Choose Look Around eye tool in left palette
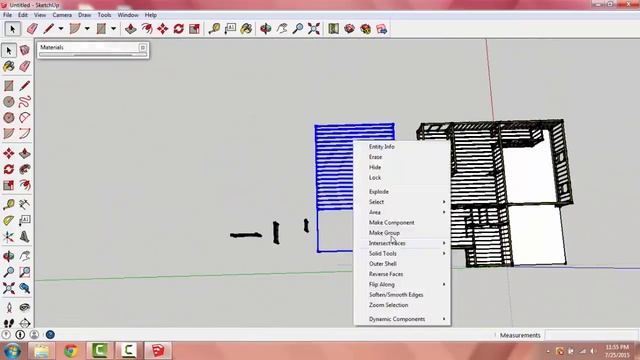Image resolution: width=640 pixels, height=360 pixels. pyautogui.click(x=24, y=307)
